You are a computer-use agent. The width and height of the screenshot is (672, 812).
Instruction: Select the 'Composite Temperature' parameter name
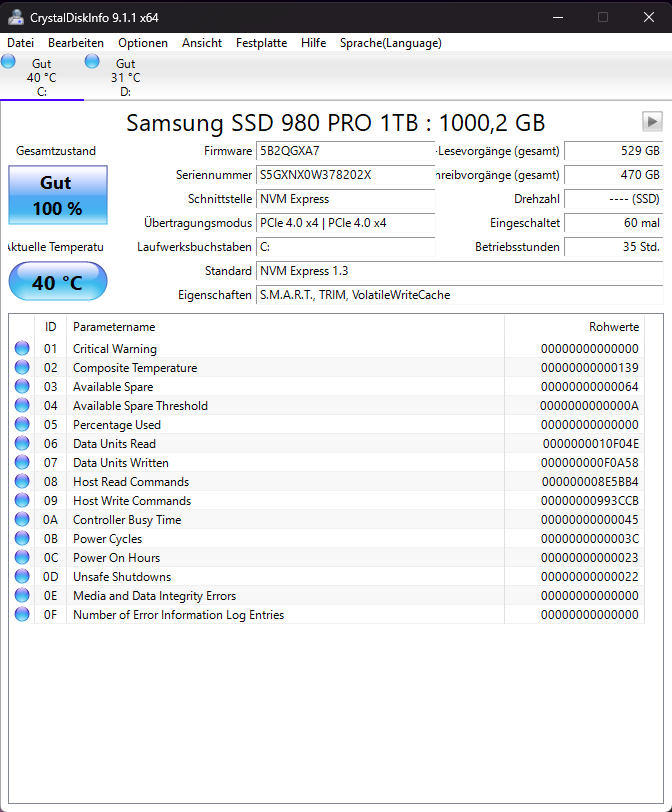point(135,368)
